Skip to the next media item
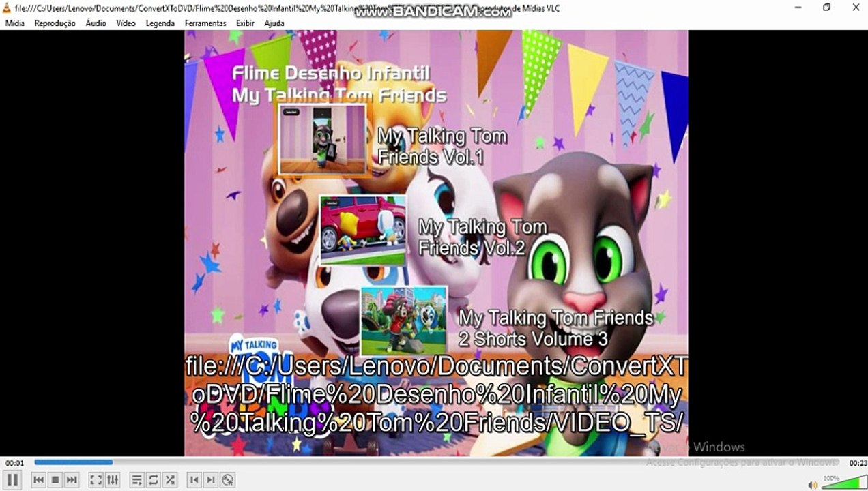The width and height of the screenshot is (868, 491). pos(72,480)
